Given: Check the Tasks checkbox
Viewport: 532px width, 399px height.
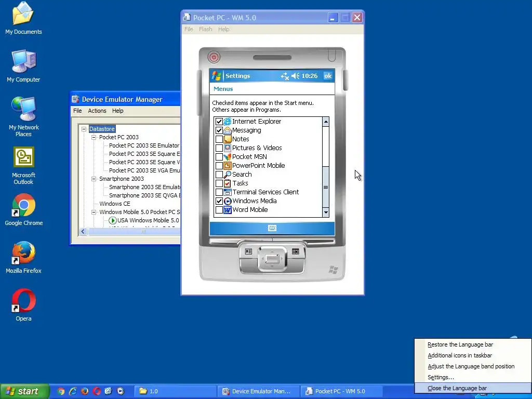Looking at the screenshot, I should tap(219, 183).
